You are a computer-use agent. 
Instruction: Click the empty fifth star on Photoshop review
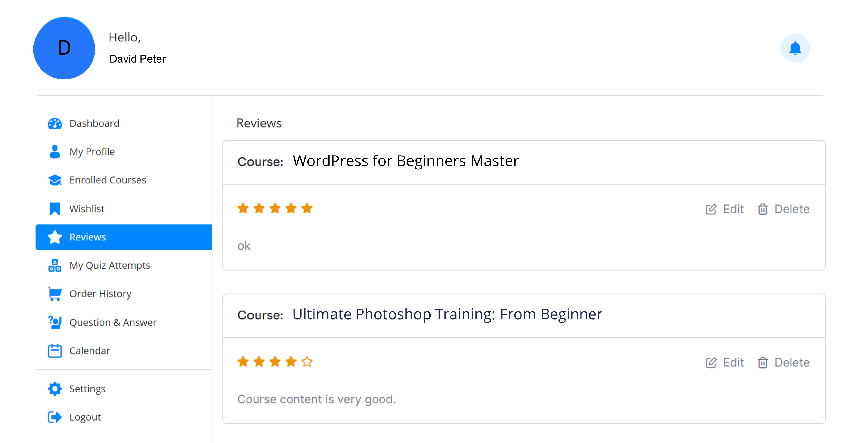click(x=307, y=362)
